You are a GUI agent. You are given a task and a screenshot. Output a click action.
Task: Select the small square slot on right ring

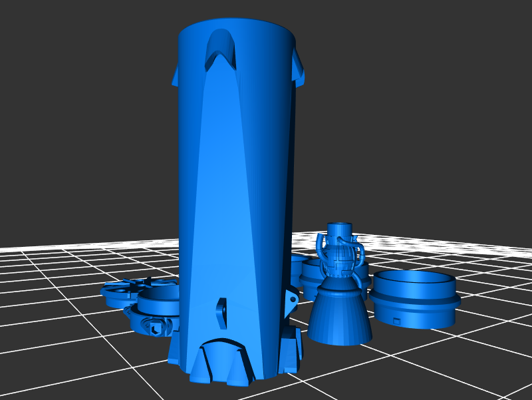coord(396,321)
